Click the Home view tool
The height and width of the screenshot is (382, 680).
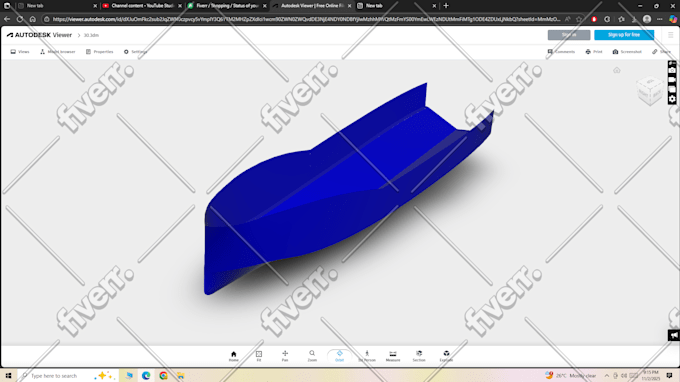pos(233,356)
